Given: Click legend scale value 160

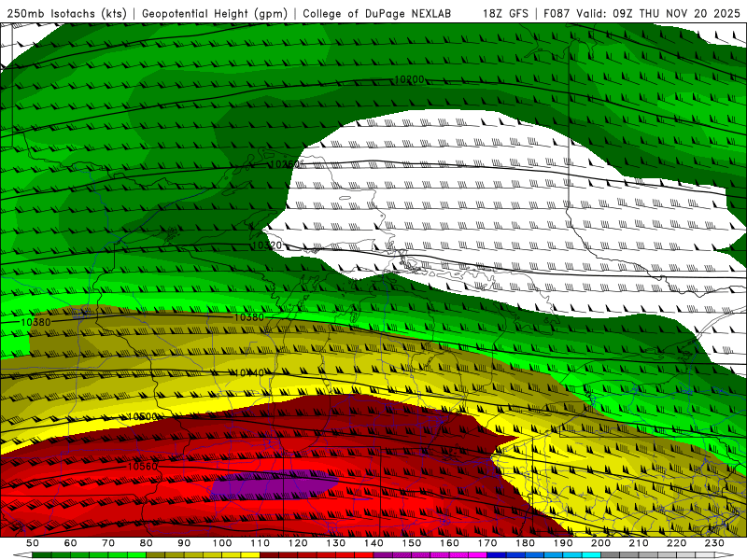Looking at the screenshot, I should [449, 543].
